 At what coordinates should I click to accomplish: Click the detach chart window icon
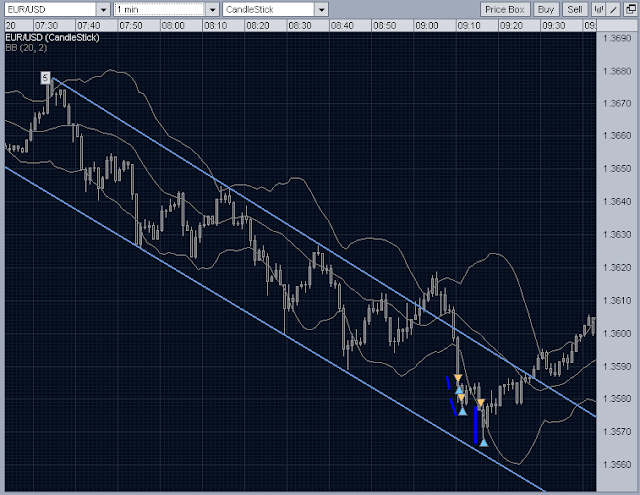[x=630, y=9]
